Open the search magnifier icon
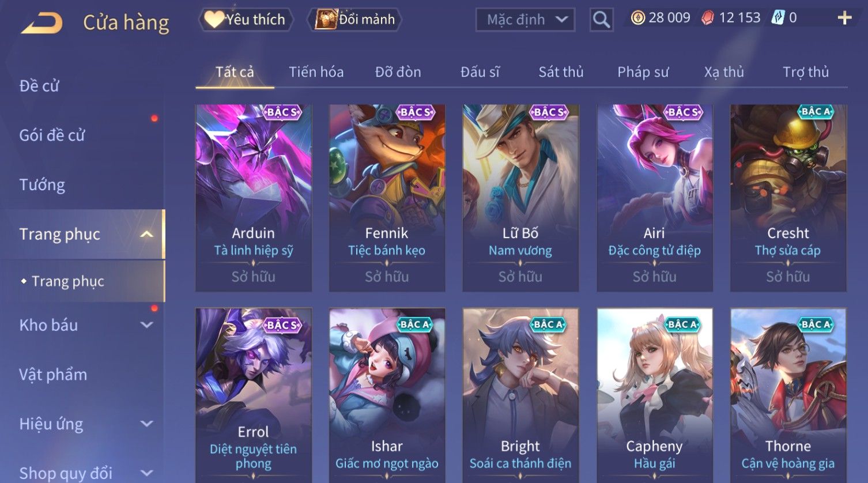 point(601,20)
